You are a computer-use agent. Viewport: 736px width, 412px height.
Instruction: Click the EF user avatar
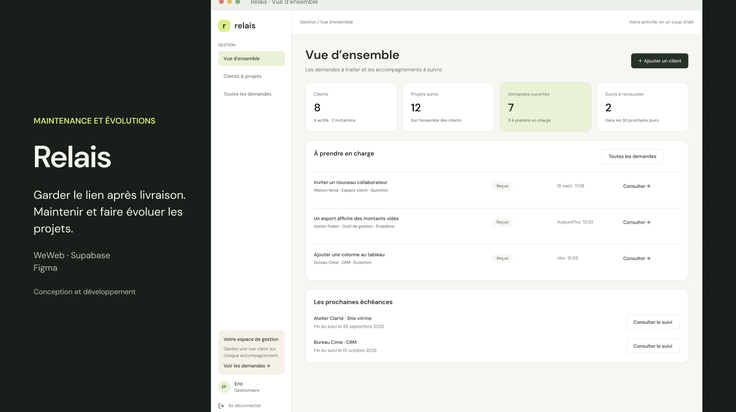(x=224, y=387)
